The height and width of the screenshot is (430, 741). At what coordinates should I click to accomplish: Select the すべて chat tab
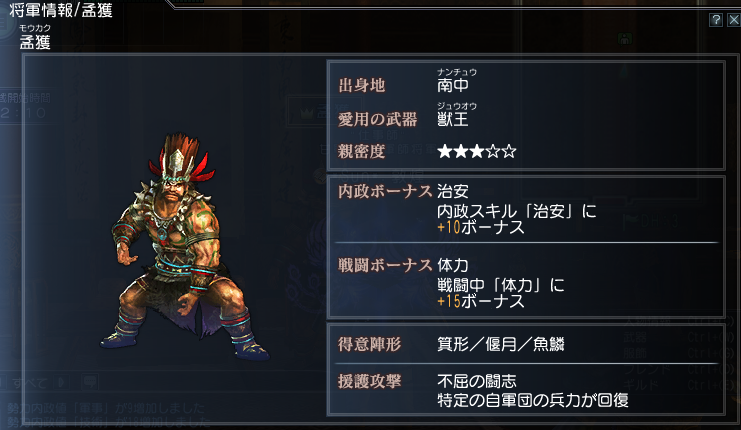click(29, 382)
